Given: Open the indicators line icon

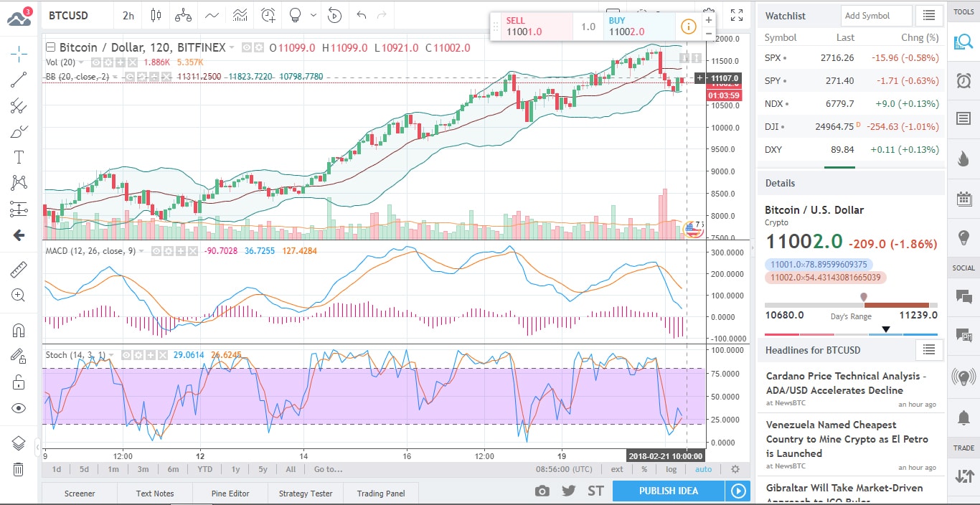Looking at the screenshot, I should click(x=212, y=14).
